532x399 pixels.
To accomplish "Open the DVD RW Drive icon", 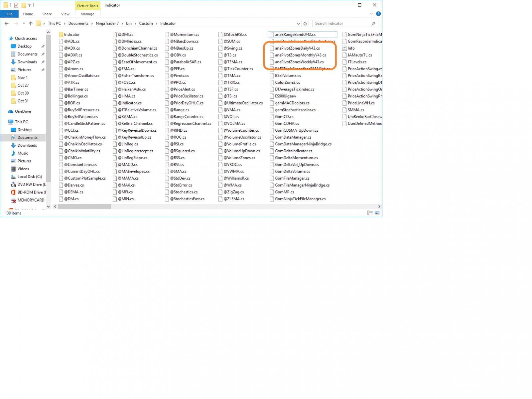I will (13, 185).
